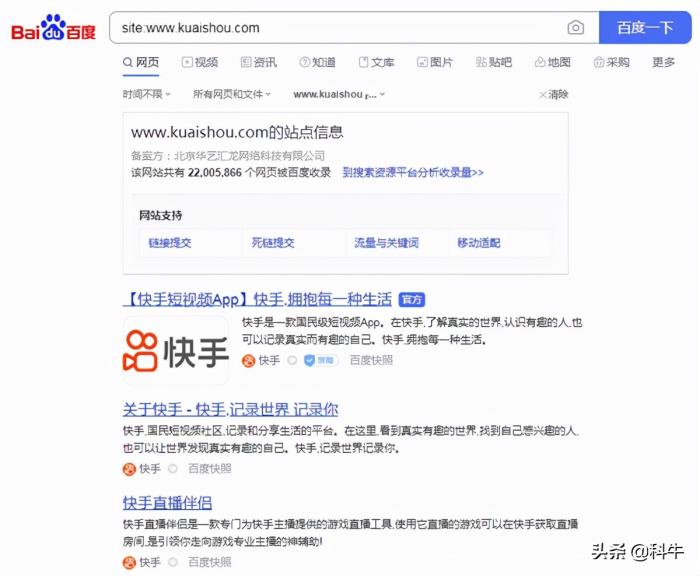Open the 更多 tab menu
This screenshot has width=700, height=576.
[663, 62]
